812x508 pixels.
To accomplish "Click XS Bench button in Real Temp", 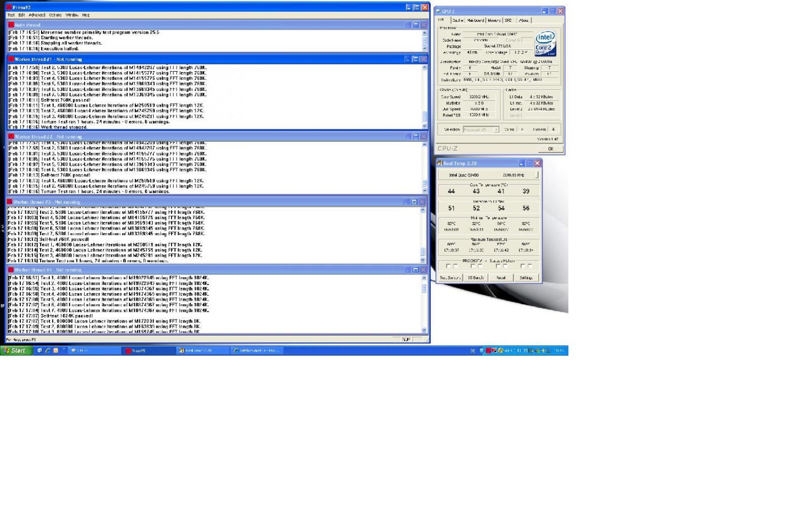I will pos(476,278).
